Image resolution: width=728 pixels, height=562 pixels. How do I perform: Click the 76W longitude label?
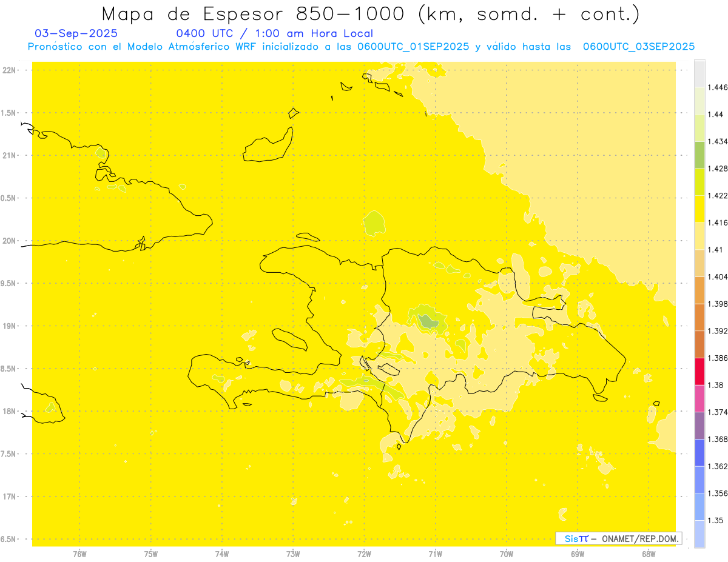79,554
